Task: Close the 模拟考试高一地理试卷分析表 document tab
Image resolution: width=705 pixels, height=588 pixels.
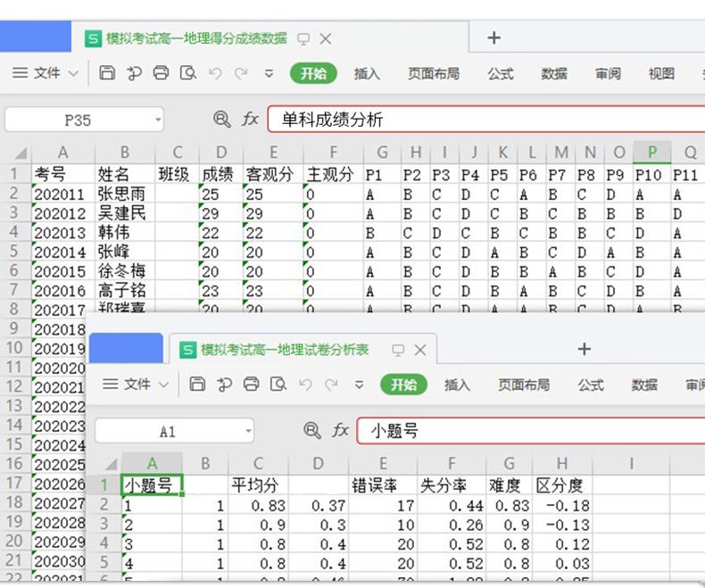Action: tap(420, 350)
